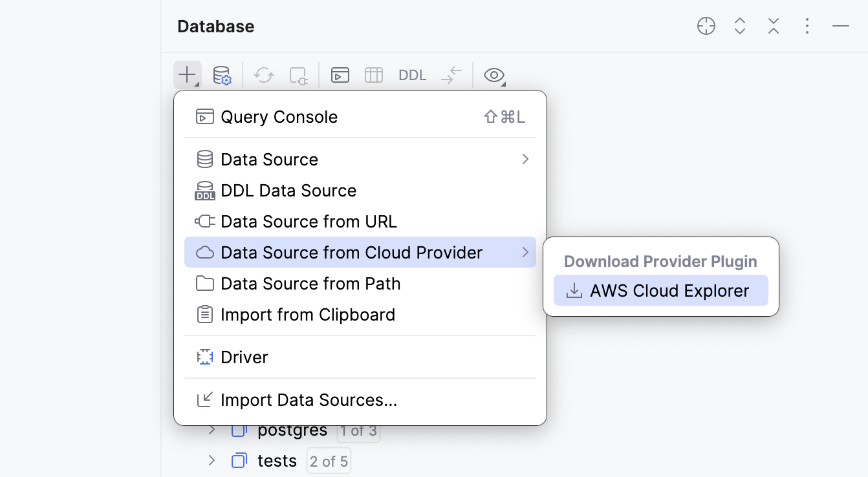This screenshot has height=477, width=868.
Task: Open the Data Source submenu arrow
Action: tap(525, 159)
